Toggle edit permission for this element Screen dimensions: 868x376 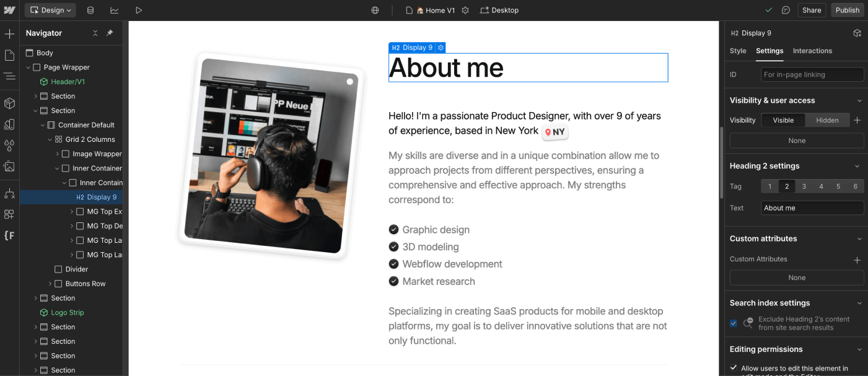click(x=733, y=367)
